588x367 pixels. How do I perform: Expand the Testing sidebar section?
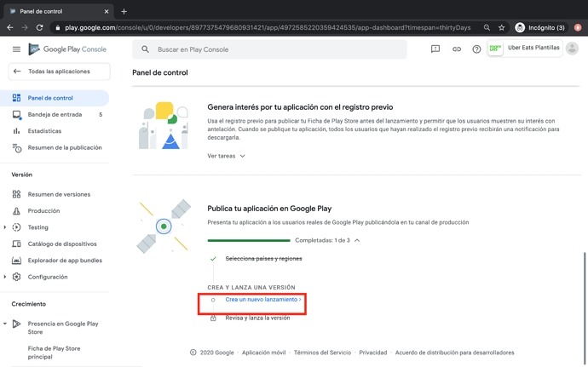point(5,227)
